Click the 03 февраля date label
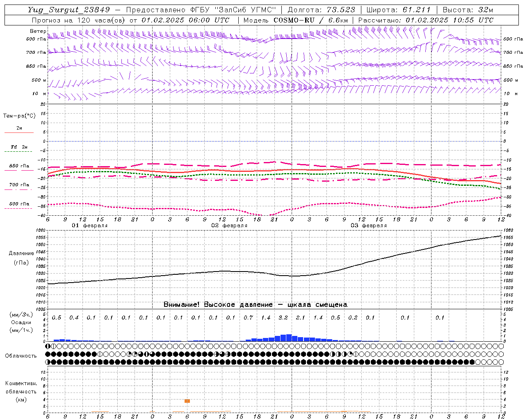Screen dimensions: 525x420 coord(369,226)
